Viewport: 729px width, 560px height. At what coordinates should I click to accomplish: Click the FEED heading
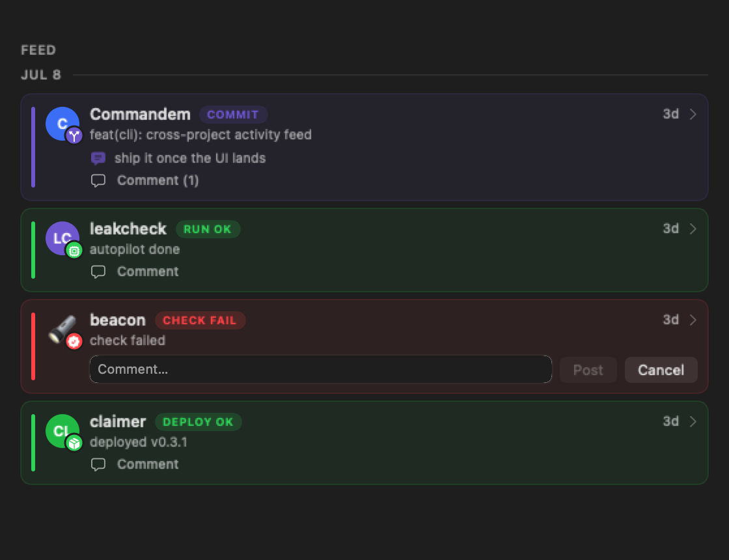[x=38, y=50]
